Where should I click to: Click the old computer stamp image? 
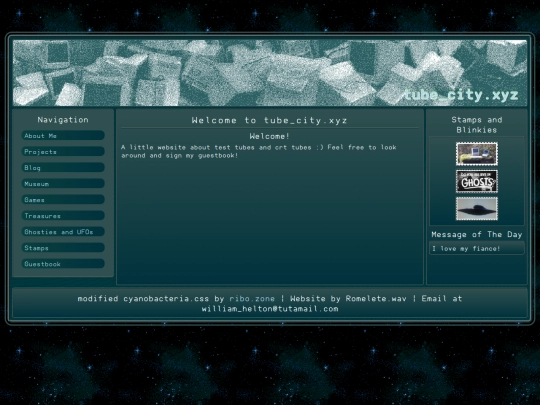click(x=477, y=154)
